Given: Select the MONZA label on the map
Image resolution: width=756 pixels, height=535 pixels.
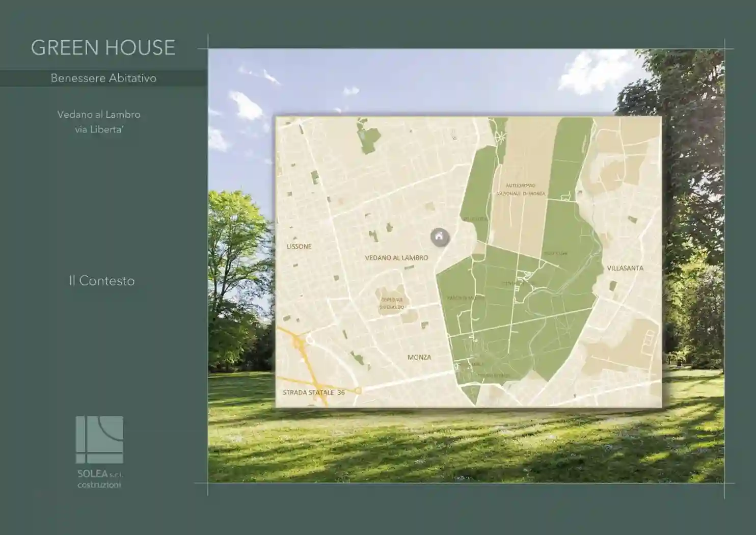Looking at the screenshot, I should click(x=419, y=357).
